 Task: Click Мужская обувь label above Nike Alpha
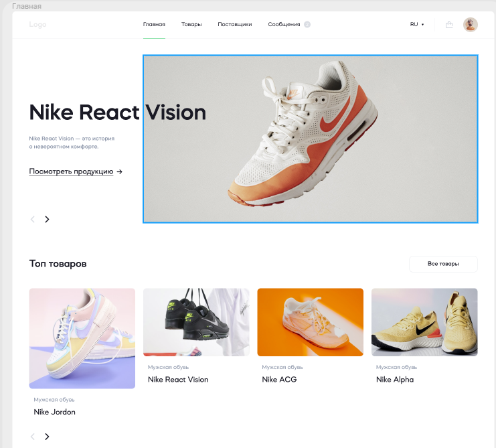point(396,367)
